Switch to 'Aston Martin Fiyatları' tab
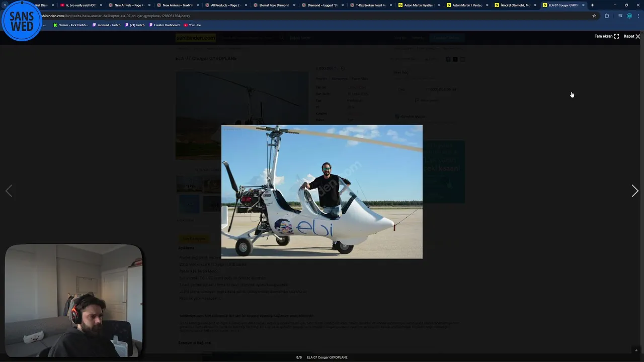The height and width of the screenshot is (362, 644). tap(419, 5)
